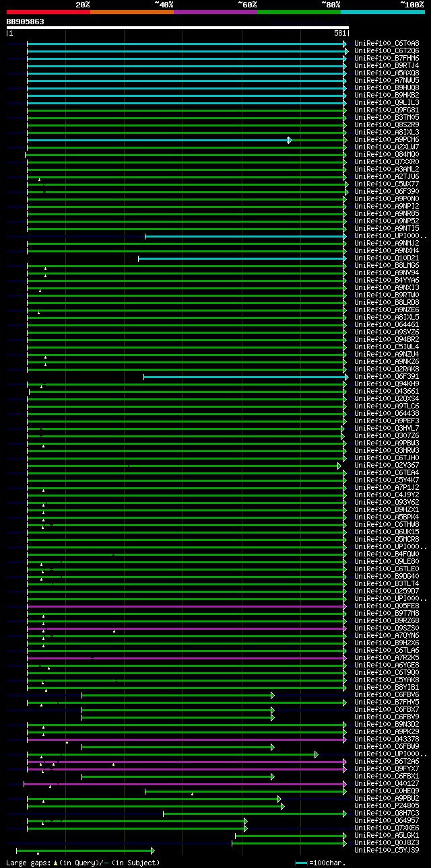Select hit label UniRef100_B9HUQ8

click(x=387, y=87)
